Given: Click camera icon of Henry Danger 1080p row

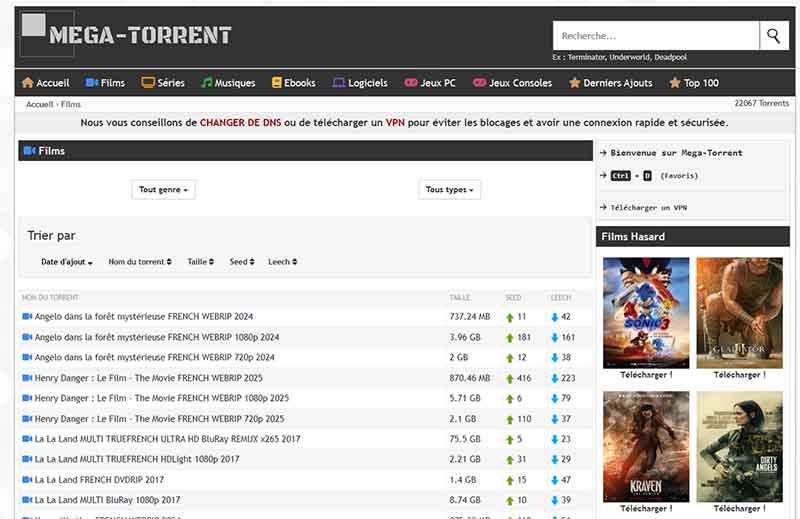Looking at the screenshot, I should point(27,398).
